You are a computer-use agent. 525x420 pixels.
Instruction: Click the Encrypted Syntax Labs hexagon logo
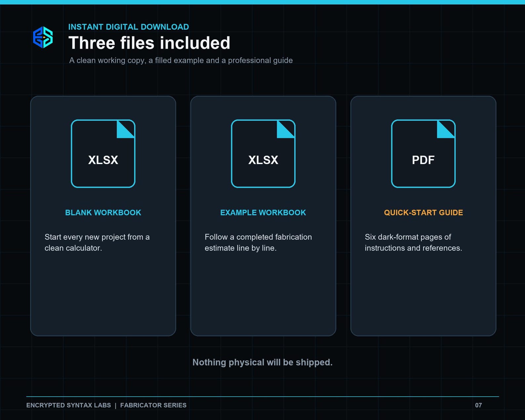tap(43, 37)
